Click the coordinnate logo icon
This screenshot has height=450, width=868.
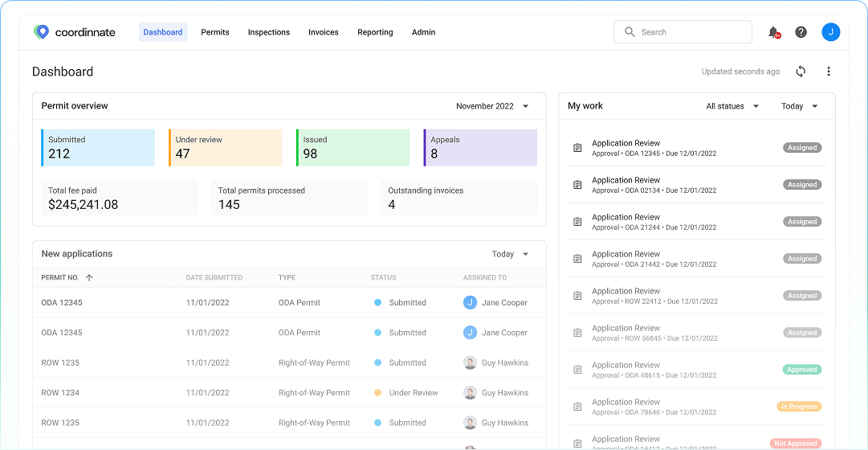pos(41,32)
